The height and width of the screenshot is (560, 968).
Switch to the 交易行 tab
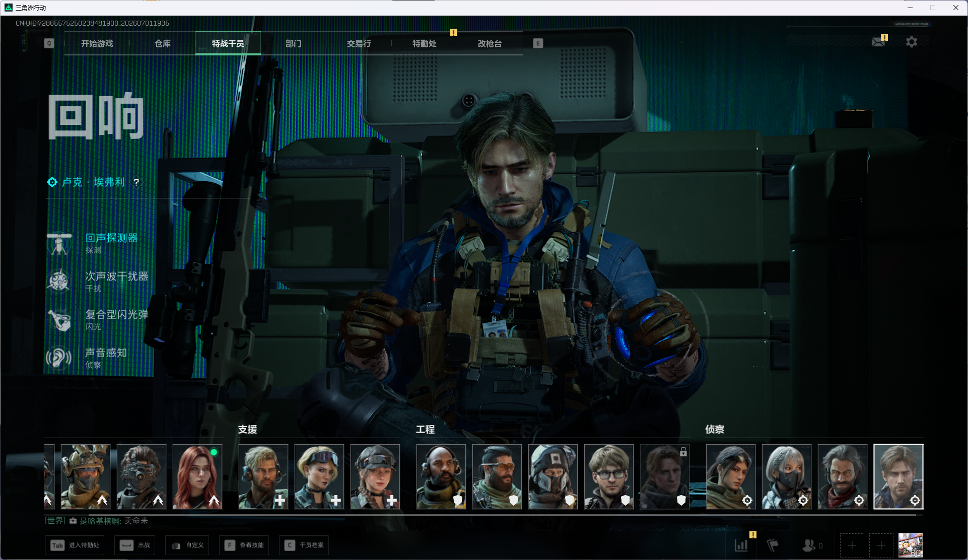pos(359,43)
